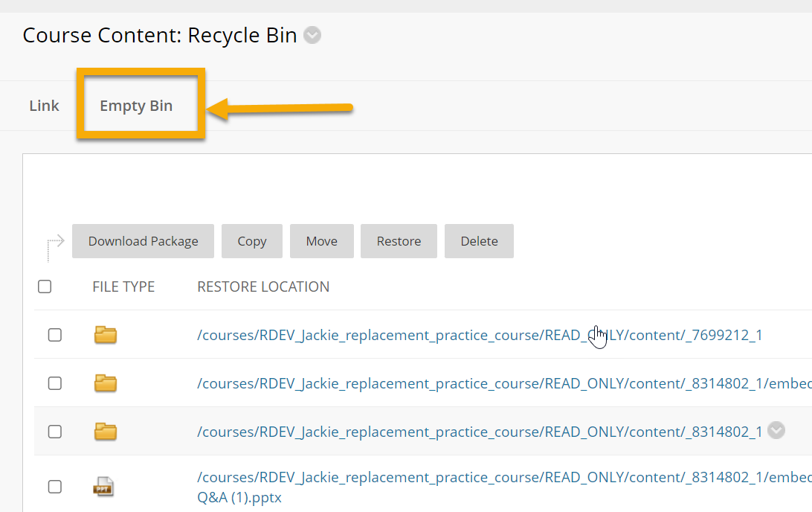Click the FILE TYPE column header
The image size is (812, 512).
(123, 287)
